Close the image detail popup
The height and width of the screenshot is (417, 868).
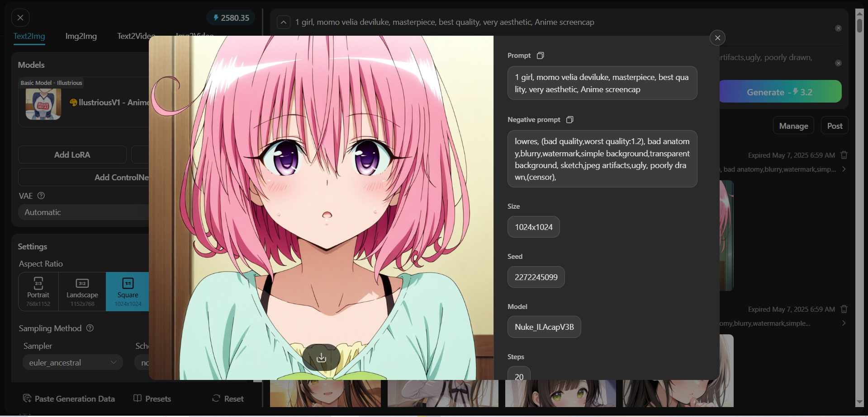coord(717,38)
